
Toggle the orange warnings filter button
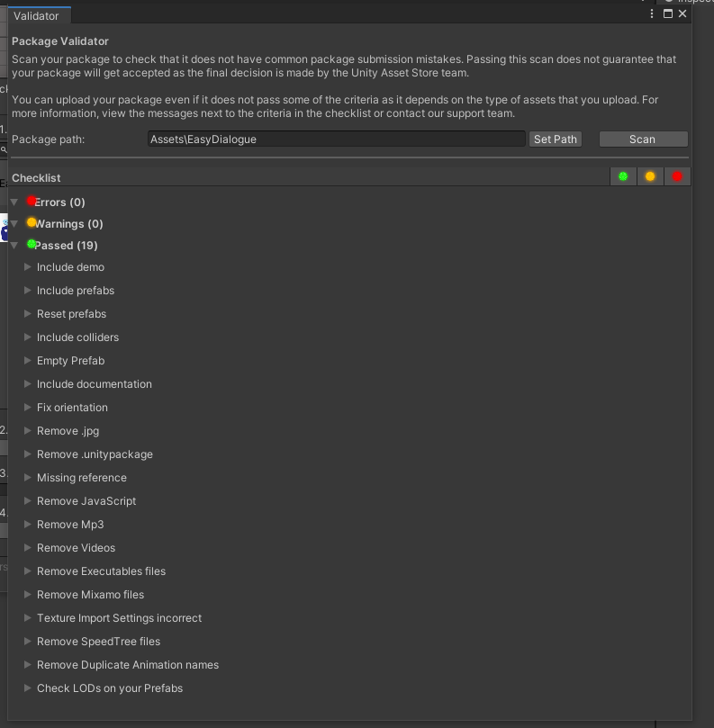(x=650, y=176)
